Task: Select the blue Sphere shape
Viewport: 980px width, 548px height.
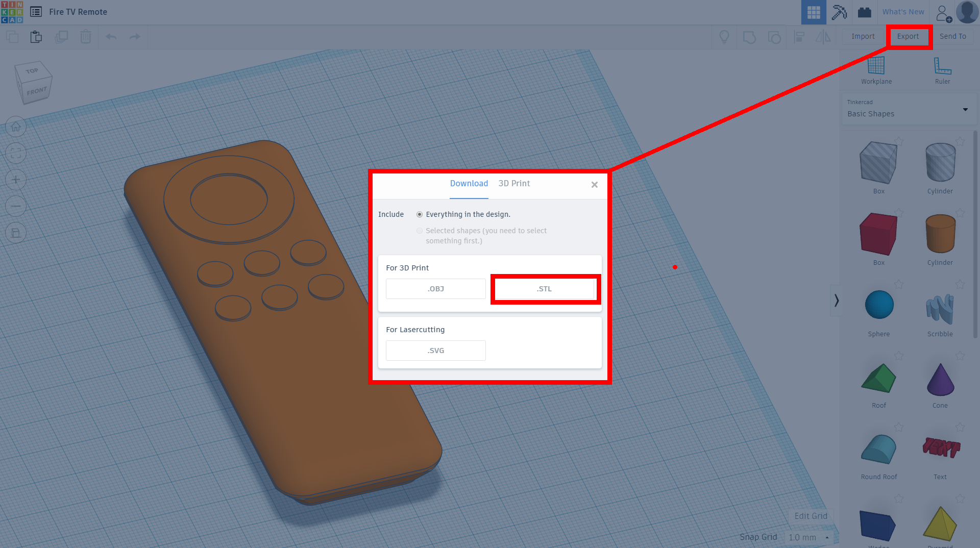Action: [879, 305]
